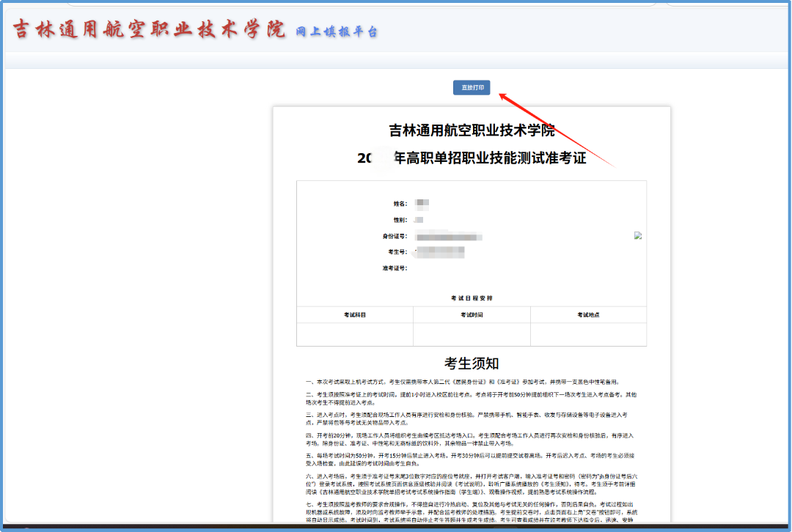Screen dimensions: 792x532
Task: Click the empty cell under 考试科目
Action: coord(355,333)
